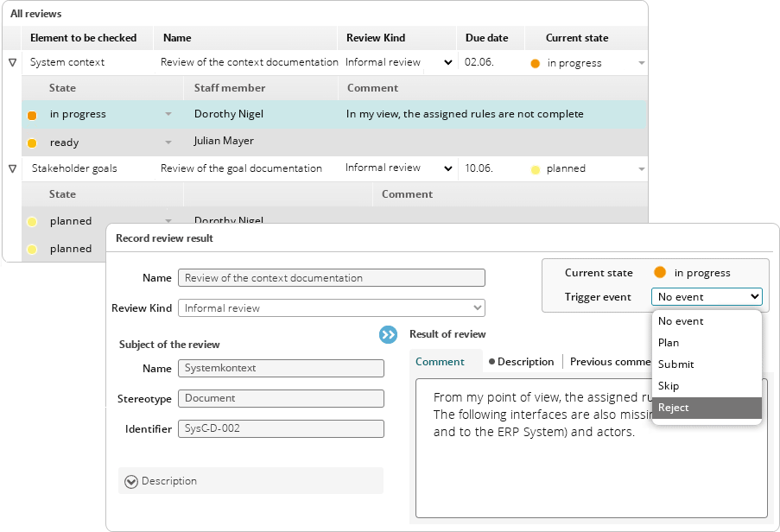
Task: Click yellow state dot in Stakeholder goals row
Action: (x=536, y=170)
